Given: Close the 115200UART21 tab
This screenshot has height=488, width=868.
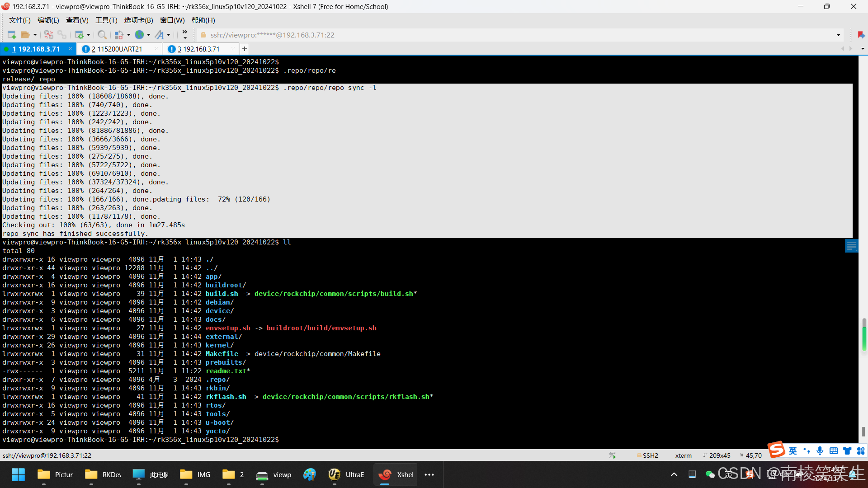Looking at the screenshot, I should point(156,49).
